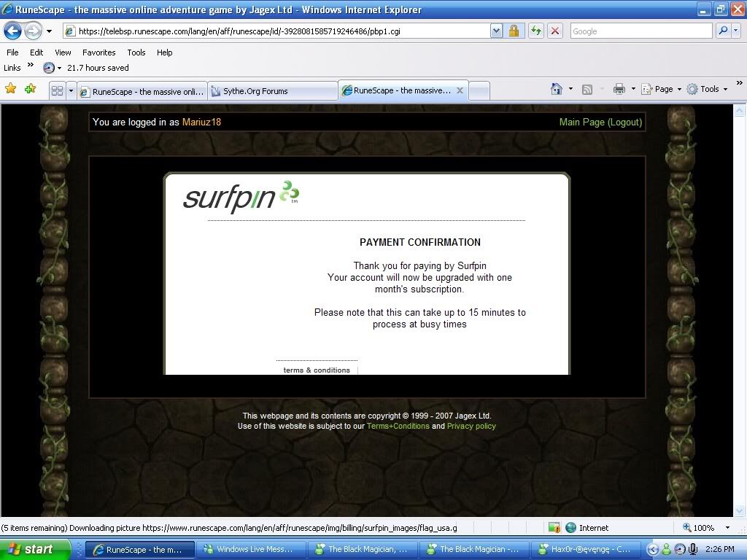Open a new blank tab
The height and width of the screenshot is (560, 747).
(x=479, y=90)
